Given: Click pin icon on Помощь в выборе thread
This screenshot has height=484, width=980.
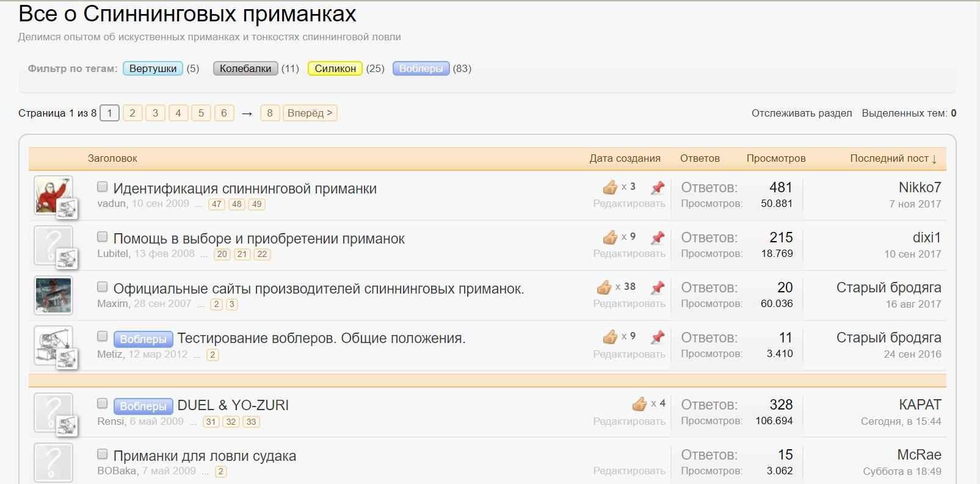Looking at the screenshot, I should (658, 237).
